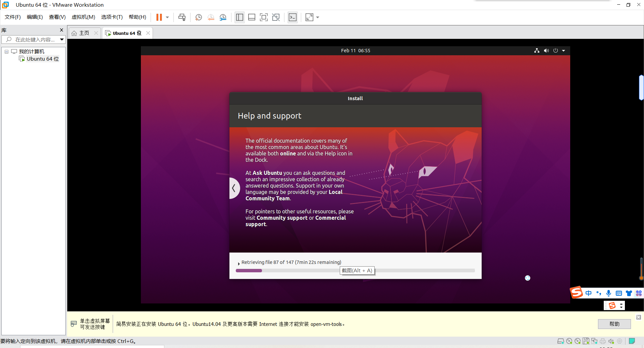644x348 pixels.
Task: Take a snapshot of this virtual machine
Action: click(199, 17)
